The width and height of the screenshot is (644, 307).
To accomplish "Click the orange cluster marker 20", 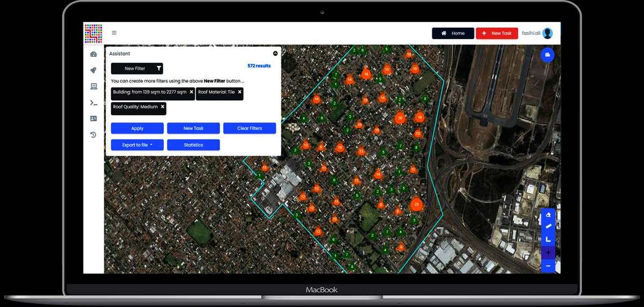I will (399, 118).
